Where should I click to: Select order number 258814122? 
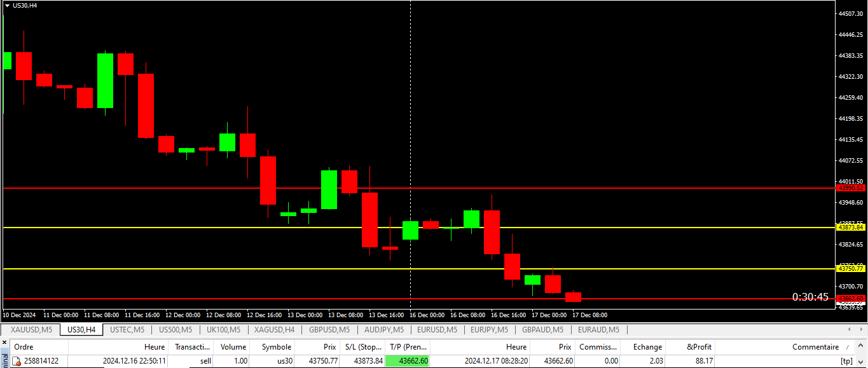tap(41, 361)
